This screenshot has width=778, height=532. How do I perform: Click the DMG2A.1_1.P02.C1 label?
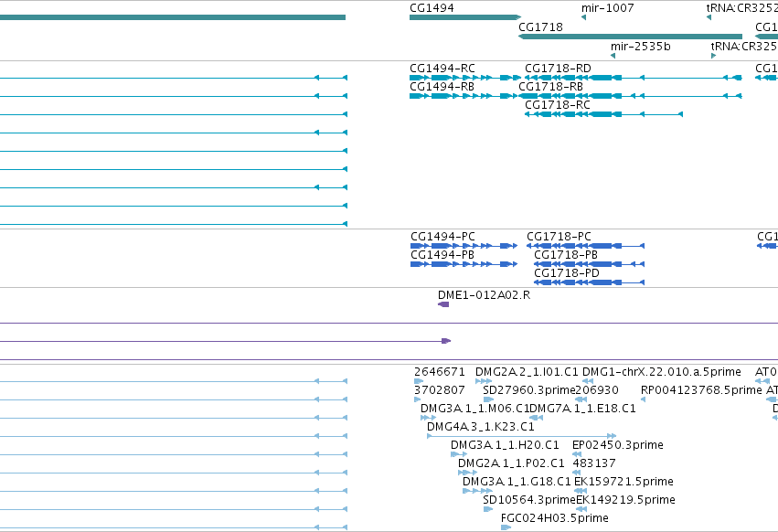click(x=511, y=463)
